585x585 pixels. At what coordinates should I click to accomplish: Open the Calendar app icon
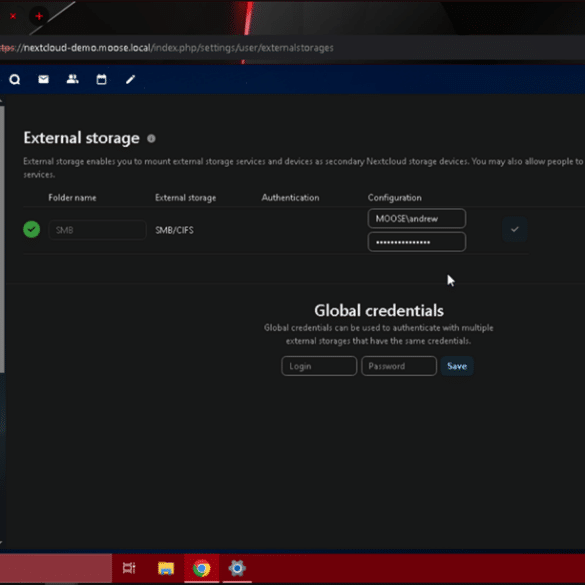(101, 79)
